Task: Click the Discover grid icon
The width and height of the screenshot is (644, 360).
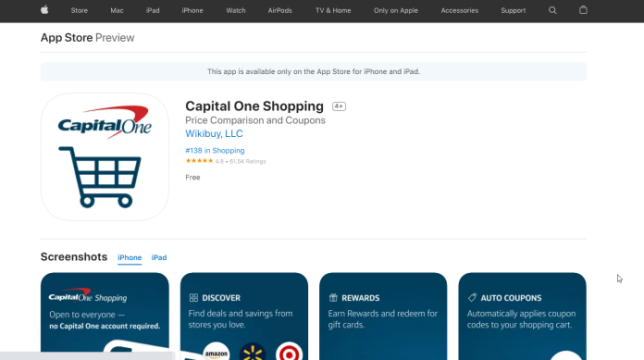Action: click(x=193, y=298)
